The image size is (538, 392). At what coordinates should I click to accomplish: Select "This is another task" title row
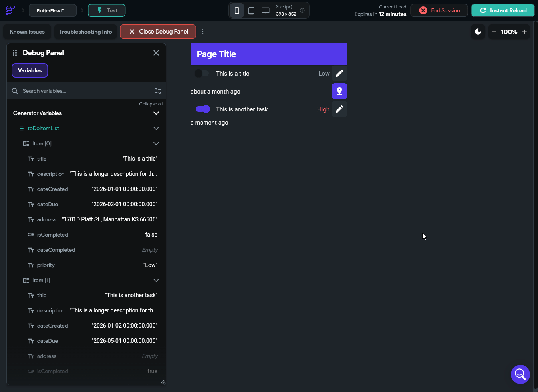(x=86, y=295)
